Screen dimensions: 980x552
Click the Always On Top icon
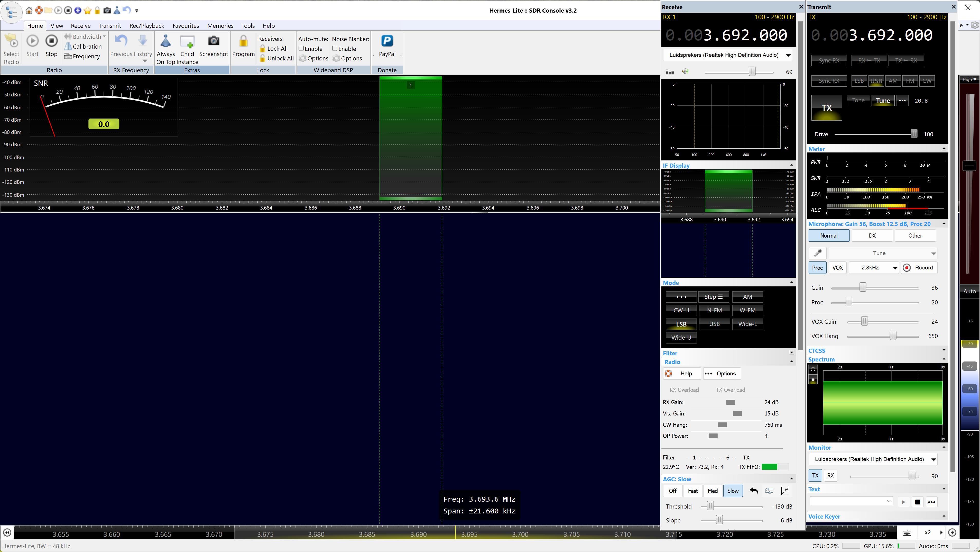click(165, 41)
